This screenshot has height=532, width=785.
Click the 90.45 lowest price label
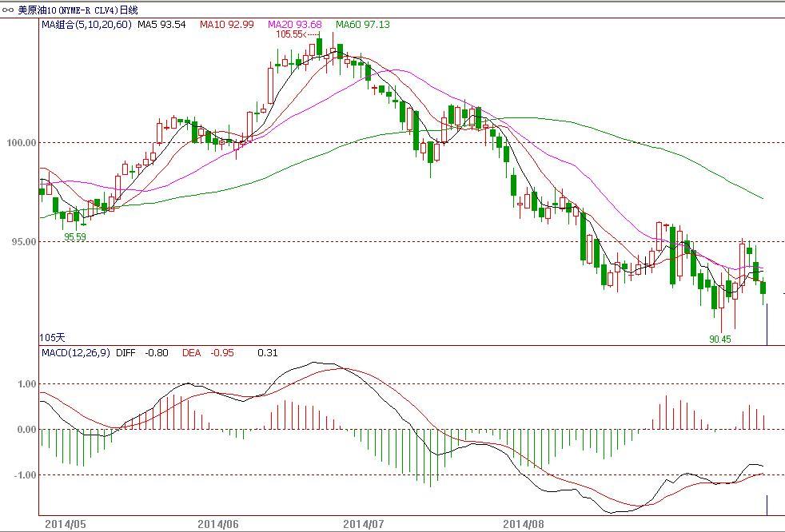(x=719, y=339)
